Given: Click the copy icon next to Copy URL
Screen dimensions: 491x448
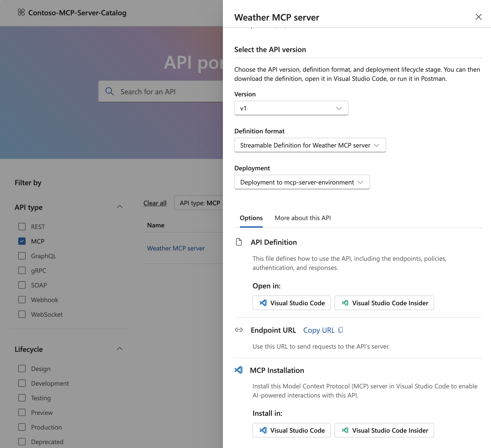Looking at the screenshot, I should tap(341, 330).
